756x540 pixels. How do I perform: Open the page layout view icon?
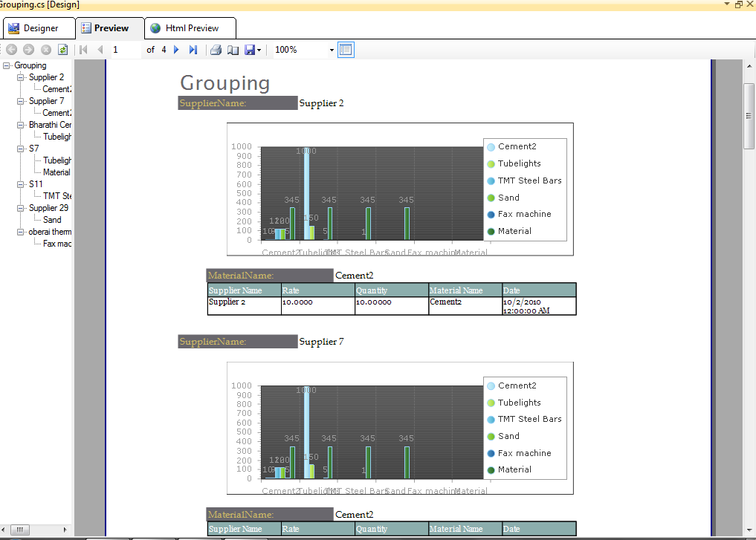click(233, 50)
